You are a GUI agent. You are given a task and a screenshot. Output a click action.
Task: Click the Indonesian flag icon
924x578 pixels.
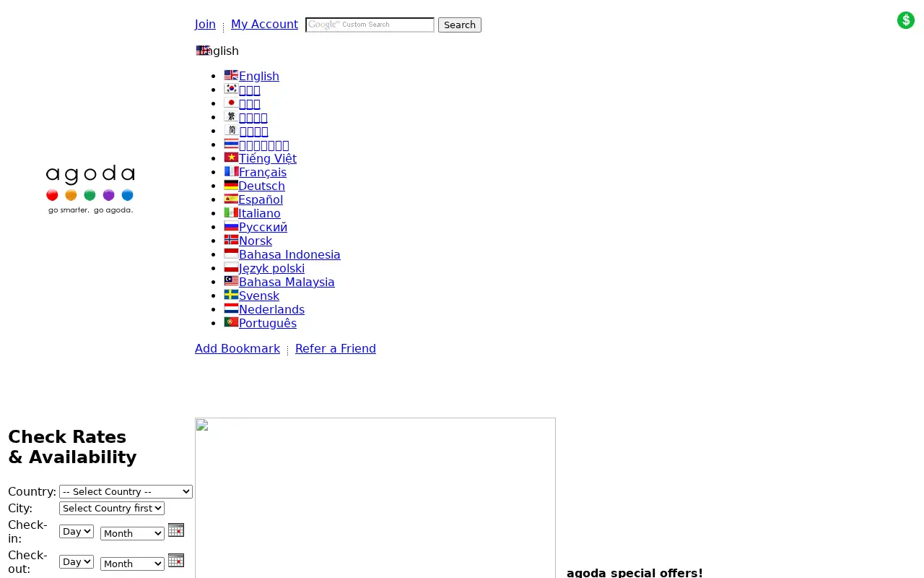coord(231,253)
